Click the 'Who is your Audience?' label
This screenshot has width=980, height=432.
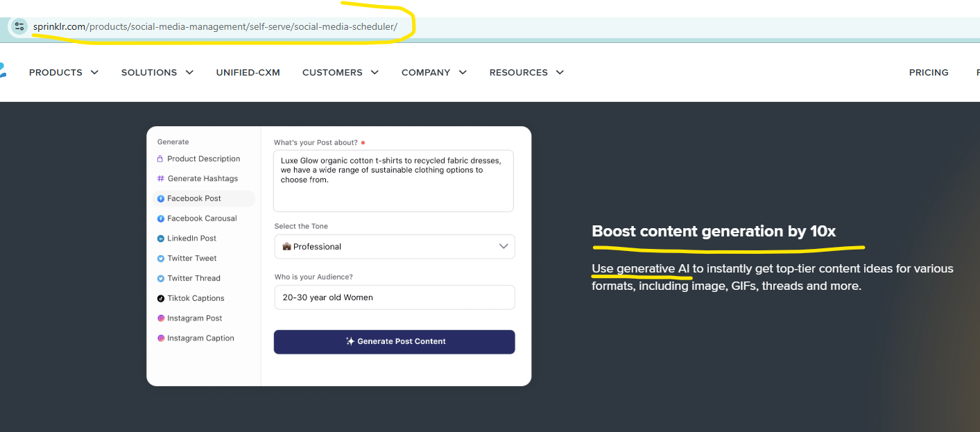313,277
